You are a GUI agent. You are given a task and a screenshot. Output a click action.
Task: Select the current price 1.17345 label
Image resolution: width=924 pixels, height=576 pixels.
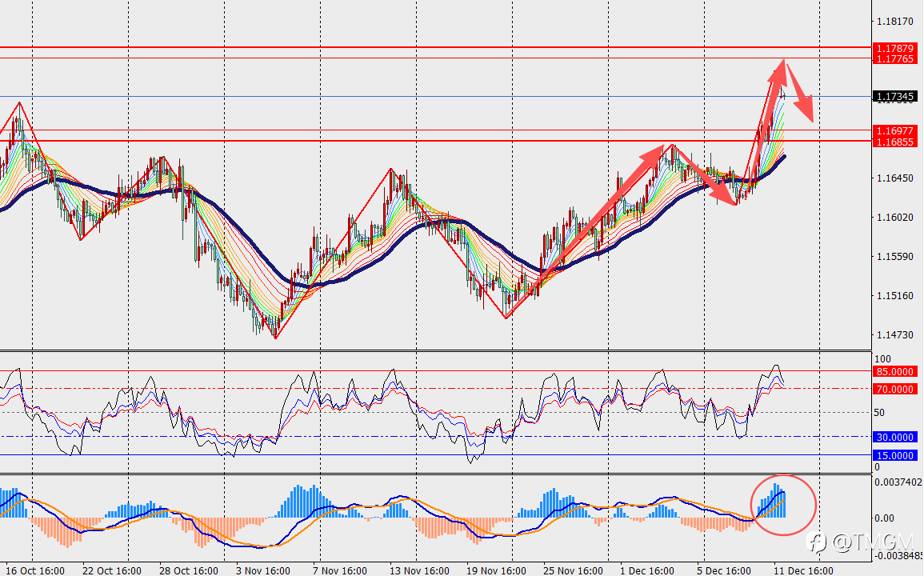894,96
